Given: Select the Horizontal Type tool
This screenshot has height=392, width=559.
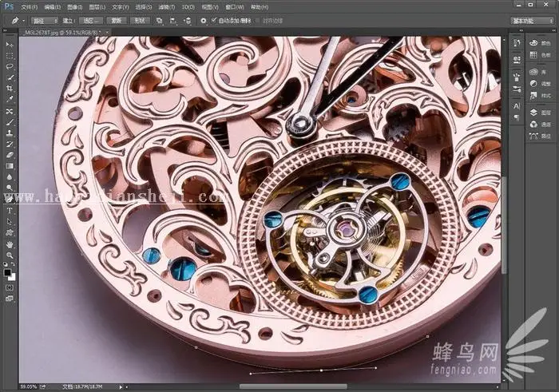Looking at the screenshot, I should [x=10, y=210].
